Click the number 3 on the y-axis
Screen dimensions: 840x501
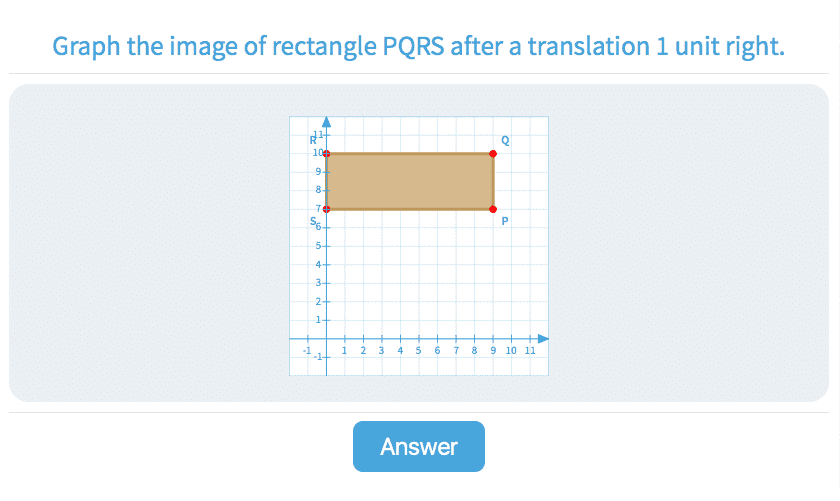(x=319, y=283)
